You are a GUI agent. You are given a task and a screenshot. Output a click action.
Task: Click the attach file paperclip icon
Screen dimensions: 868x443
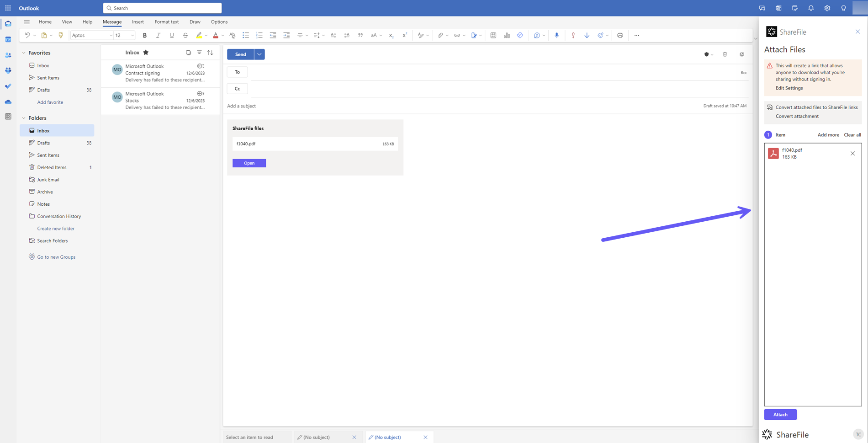(x=440, y=35)
